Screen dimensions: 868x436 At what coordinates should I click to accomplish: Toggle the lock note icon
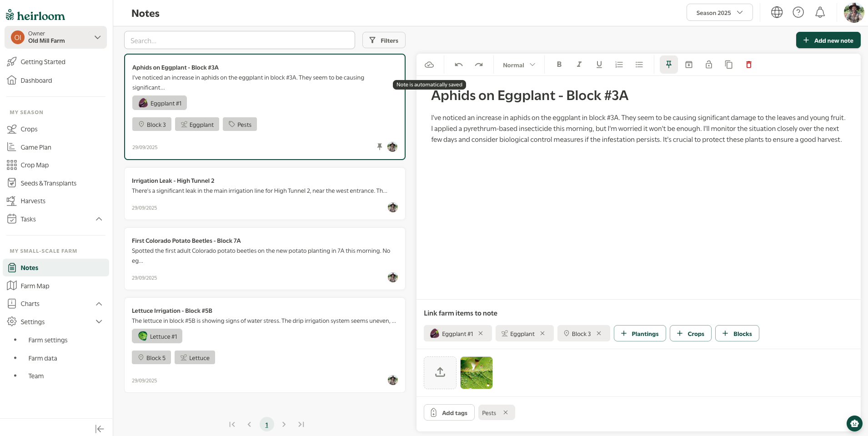tap(708, 65)
